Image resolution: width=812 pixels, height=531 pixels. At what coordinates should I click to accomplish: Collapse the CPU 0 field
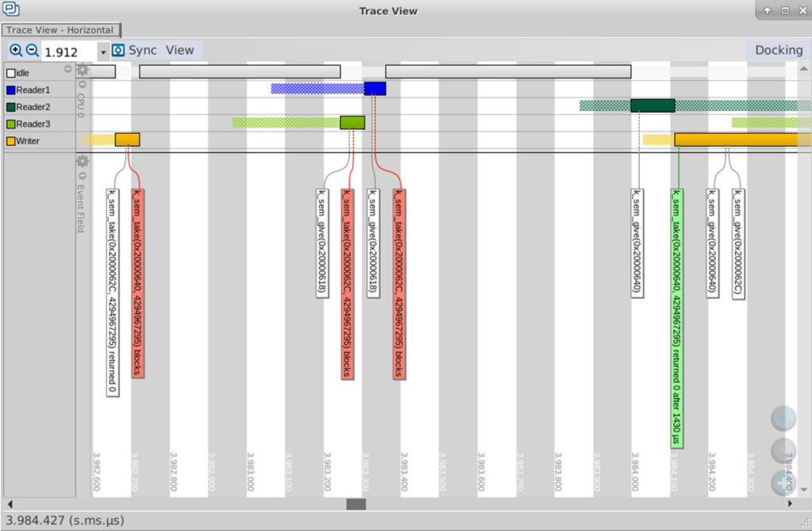[82, 83]
